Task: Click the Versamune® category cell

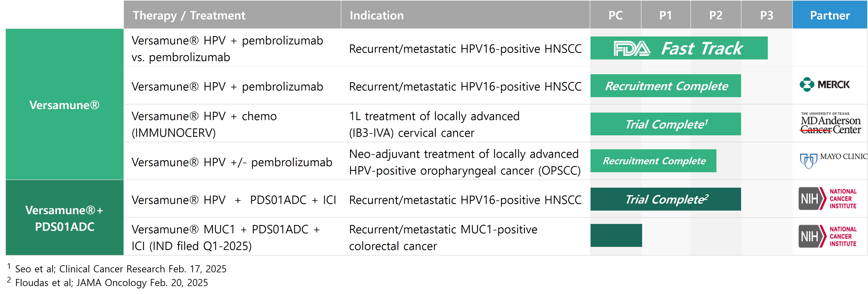Action: point(64,105)
